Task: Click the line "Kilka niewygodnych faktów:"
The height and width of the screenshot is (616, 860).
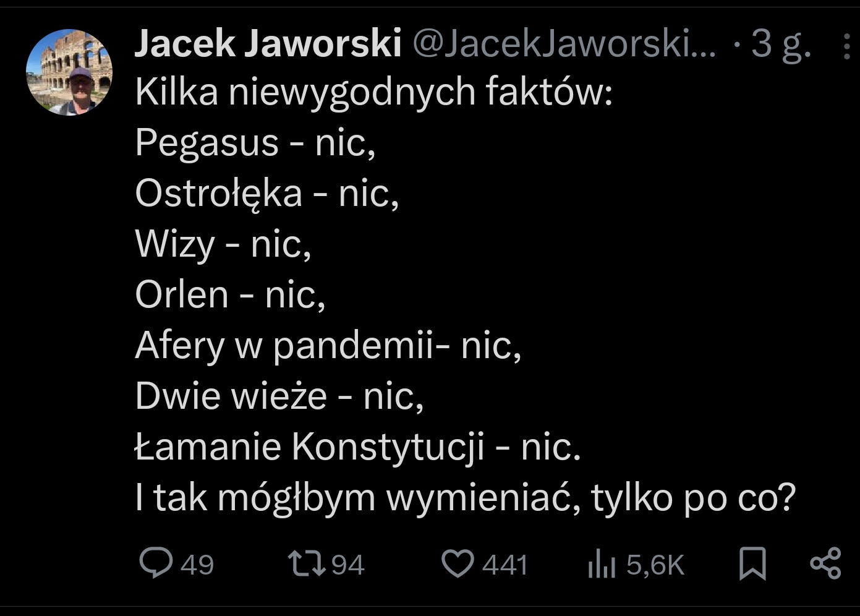Action: pyautogui.click(x=373, y=92)
